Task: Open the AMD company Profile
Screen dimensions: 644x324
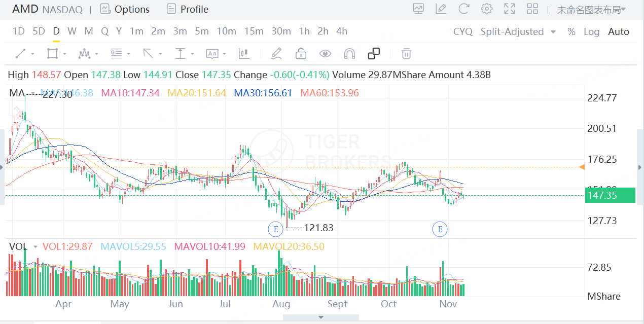Action: (187, 9)
